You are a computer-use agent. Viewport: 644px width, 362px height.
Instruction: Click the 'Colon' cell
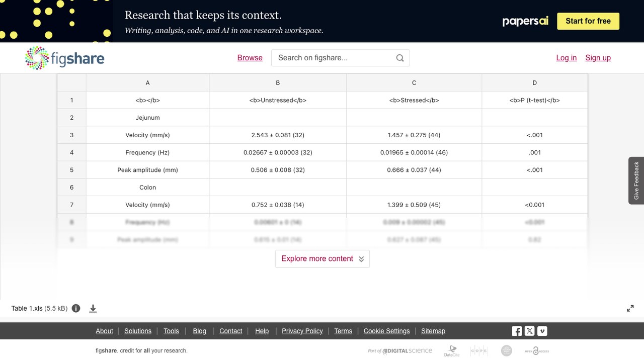tap(147, 187)
